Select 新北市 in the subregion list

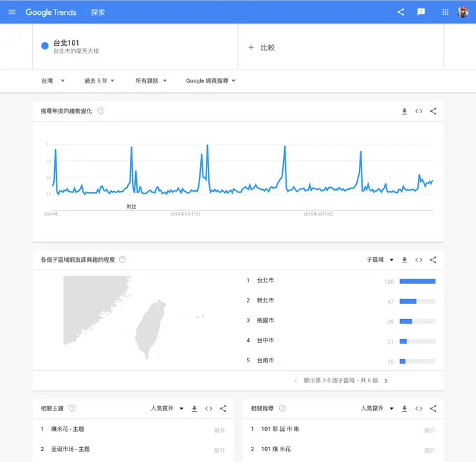pos(265,300)
